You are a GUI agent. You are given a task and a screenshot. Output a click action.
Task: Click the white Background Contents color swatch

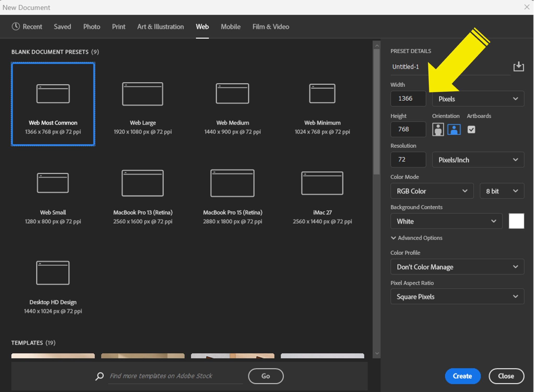(x=516, y=221)
